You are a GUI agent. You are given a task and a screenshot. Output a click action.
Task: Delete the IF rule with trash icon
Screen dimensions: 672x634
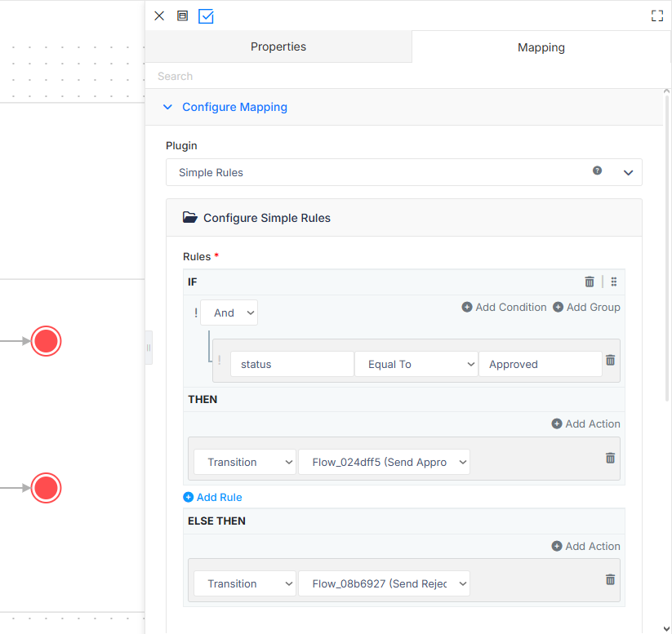pyautogui.click(x=590, y=282)
